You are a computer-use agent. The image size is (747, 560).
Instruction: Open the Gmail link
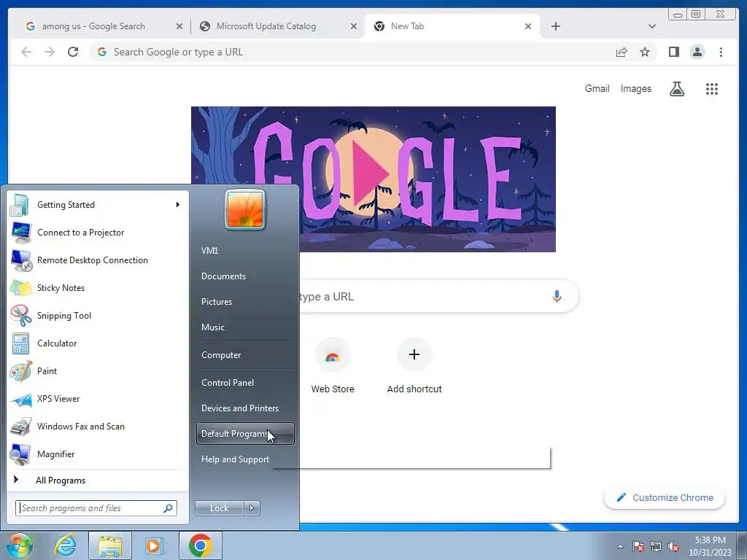[x=597, y=88]
